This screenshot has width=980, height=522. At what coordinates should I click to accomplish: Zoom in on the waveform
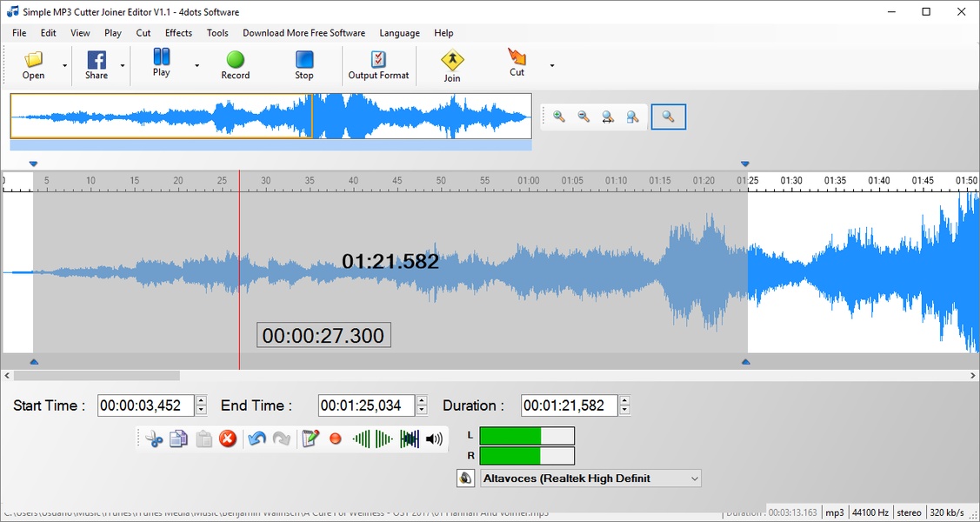click(559, 117)
